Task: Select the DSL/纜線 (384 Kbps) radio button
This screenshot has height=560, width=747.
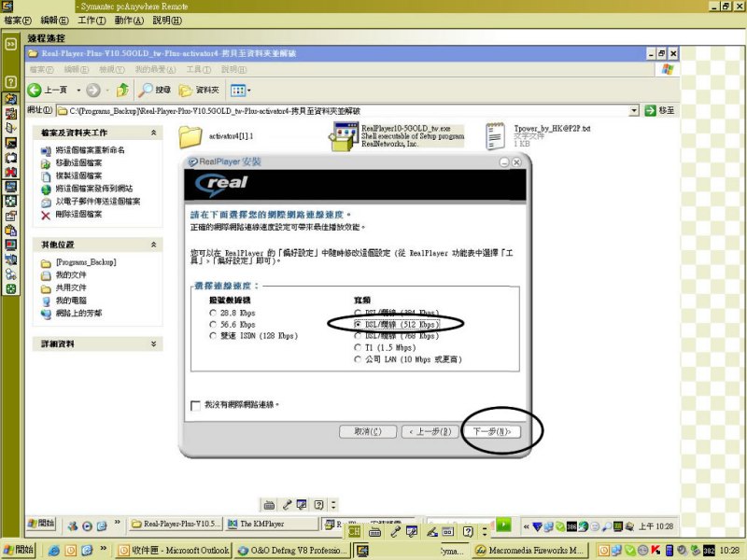Action: point(358,313)
